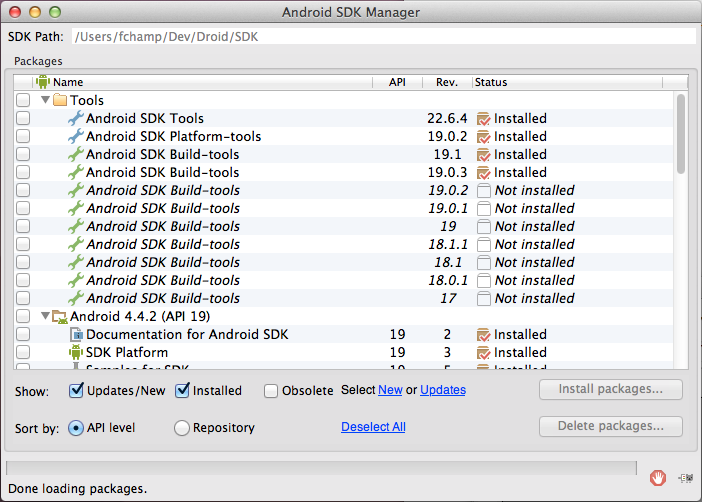Check Build-tools 19.0.2 row checkbox
The height and width of the screenshot is (502, 702).
23,190
